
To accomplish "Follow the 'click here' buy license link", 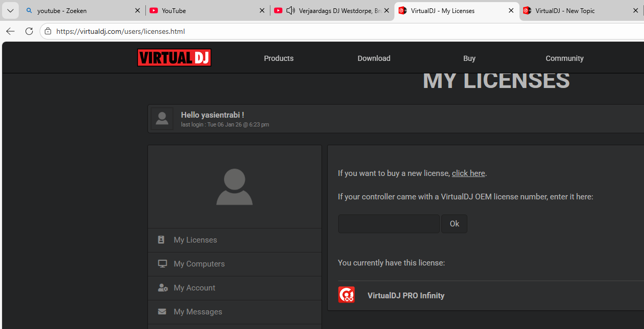I will (x=468, y=173).
